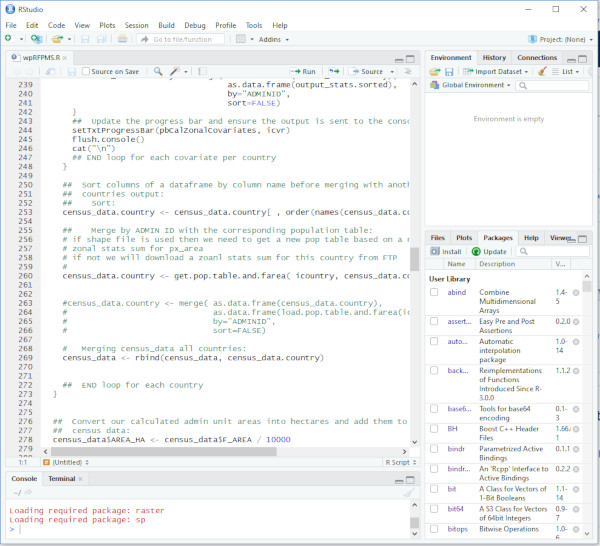Open the abind package link
This screenshot has height=546, width=600.
(x=457, y=292)
